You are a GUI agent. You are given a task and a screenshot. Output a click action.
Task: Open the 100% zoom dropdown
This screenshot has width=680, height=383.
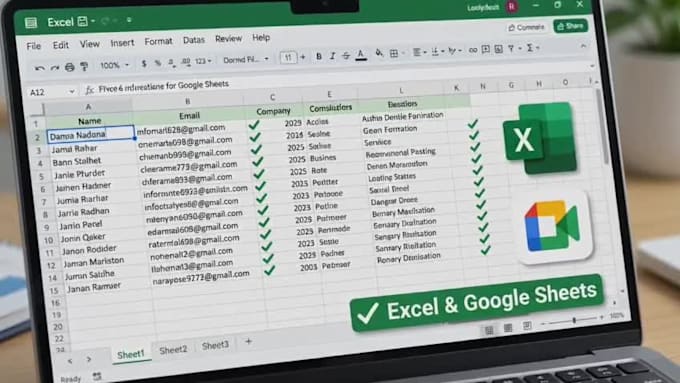pyautogui.click(x=114, y=65)
